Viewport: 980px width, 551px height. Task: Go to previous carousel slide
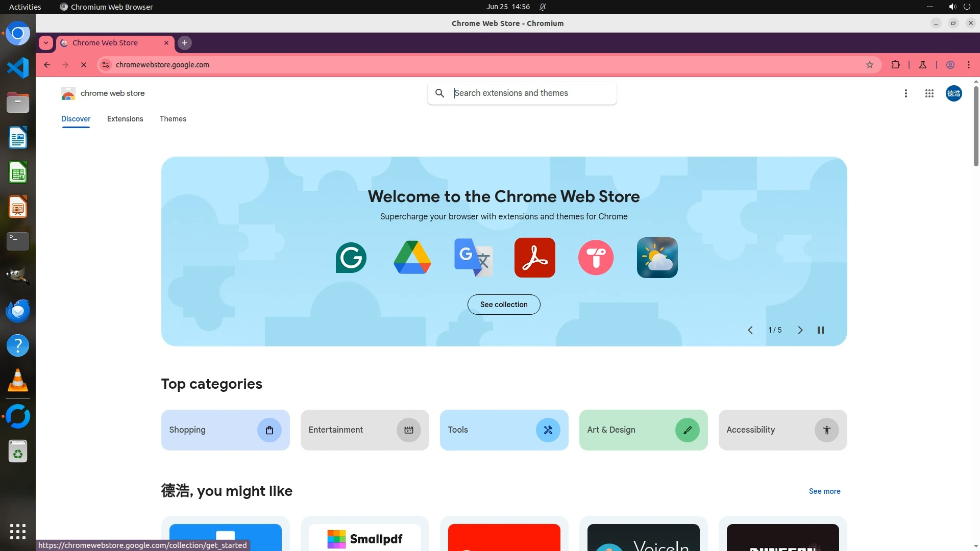point(750,330)
